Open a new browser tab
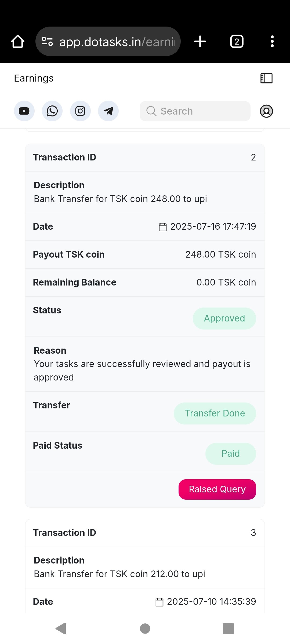This screenshot has width=290, height=644. (200, 42)
